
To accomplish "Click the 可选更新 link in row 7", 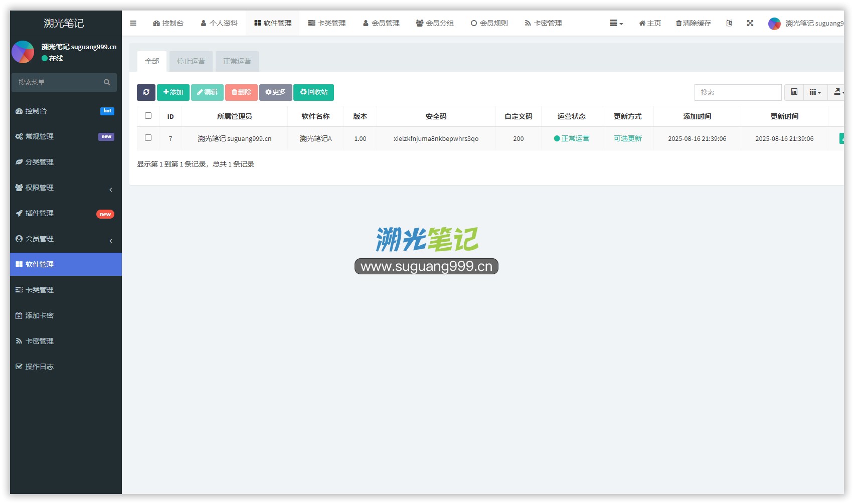I will coord(627,138).
